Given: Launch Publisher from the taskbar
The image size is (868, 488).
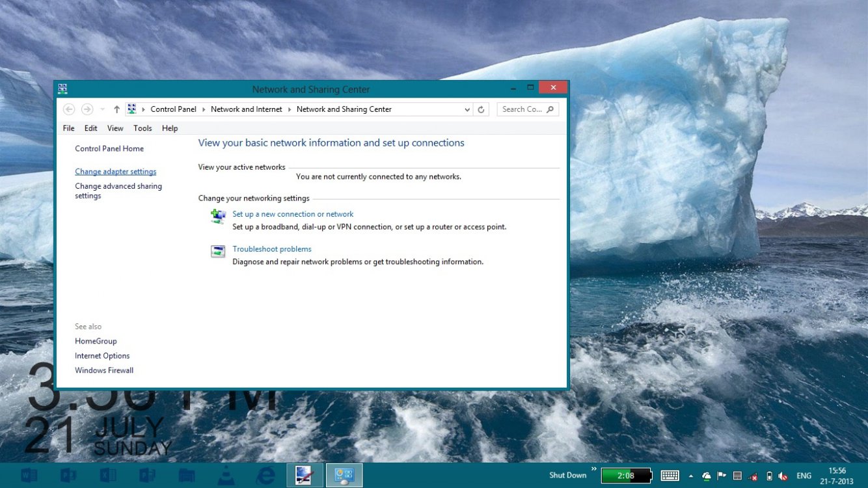Looking at the screenshot, I should point(147,476).
